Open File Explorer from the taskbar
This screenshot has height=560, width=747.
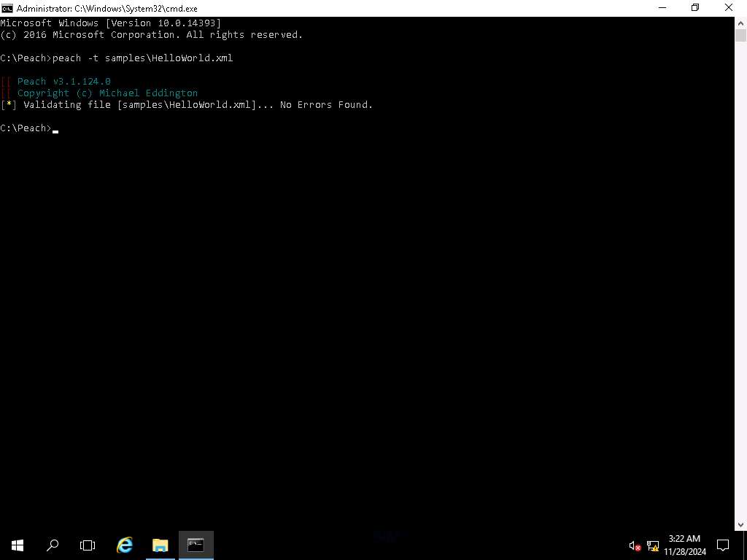coord(160,545)
